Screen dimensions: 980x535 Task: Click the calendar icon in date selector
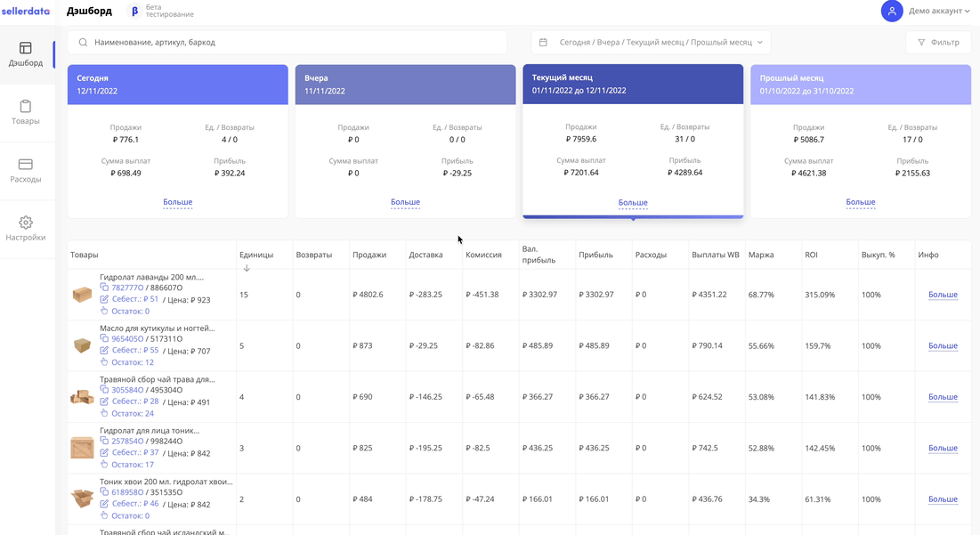543,43
